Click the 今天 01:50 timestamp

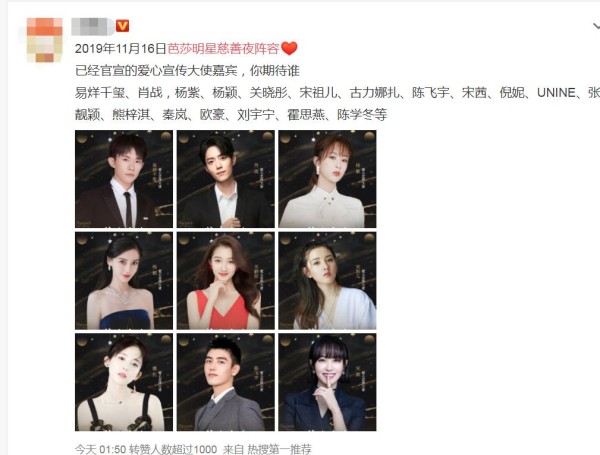tap(100, 448)
